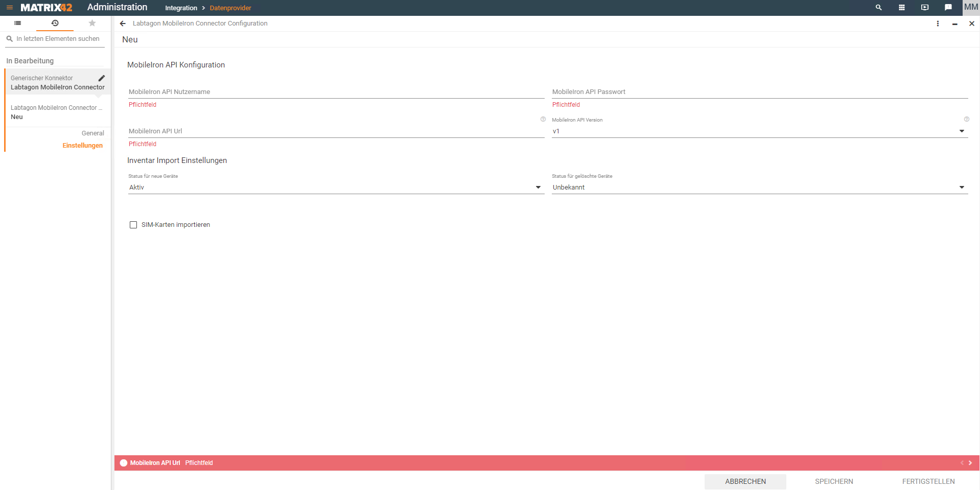The width and height of the screenshot is (980, 490).
Task: Click the error icon in red validation bar
Action: (x=124, y=463)
